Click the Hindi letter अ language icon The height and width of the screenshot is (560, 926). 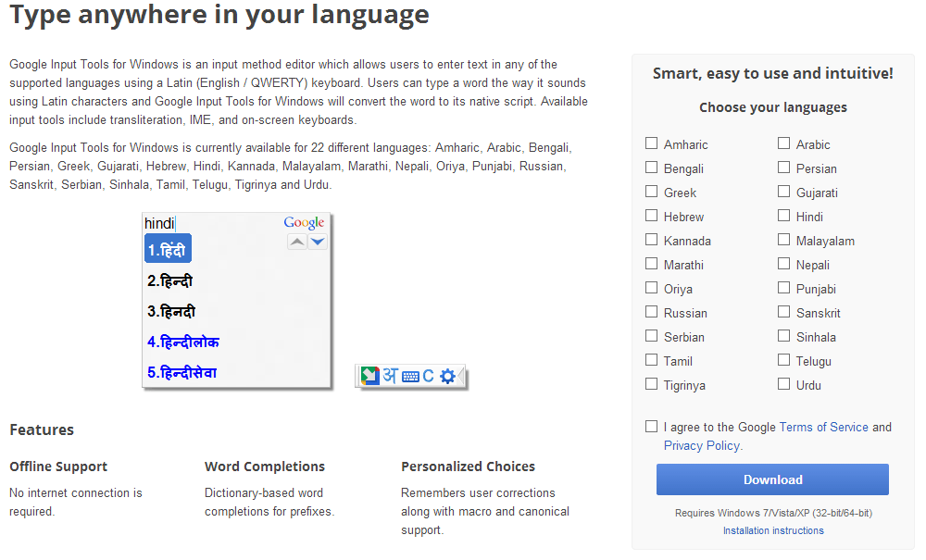click(391, 375)
